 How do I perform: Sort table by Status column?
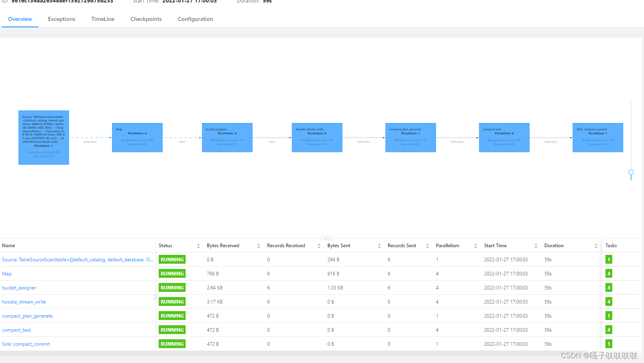(198, 246)
